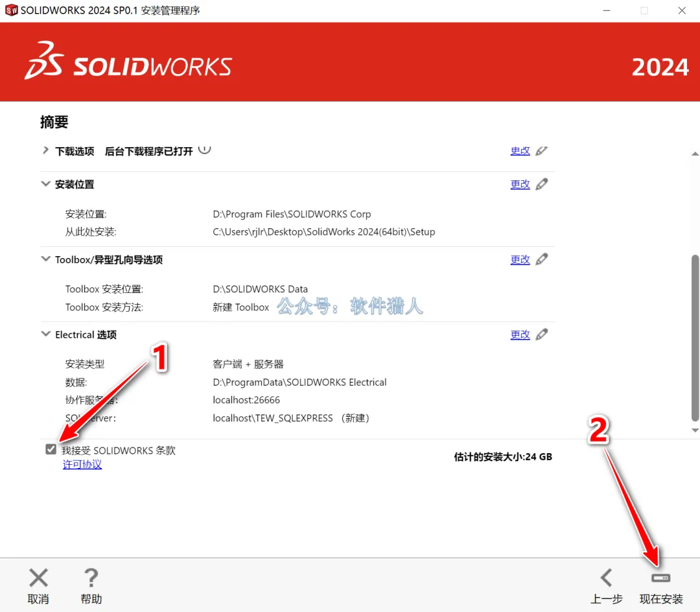Click the pencil icon for Toolbox/异型孔向导选项
This screenshot has height=612, width=700.
[541, 259]
